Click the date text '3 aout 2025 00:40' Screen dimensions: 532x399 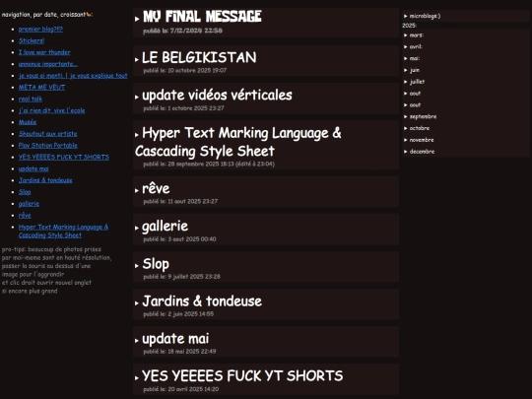coord(192,239)
